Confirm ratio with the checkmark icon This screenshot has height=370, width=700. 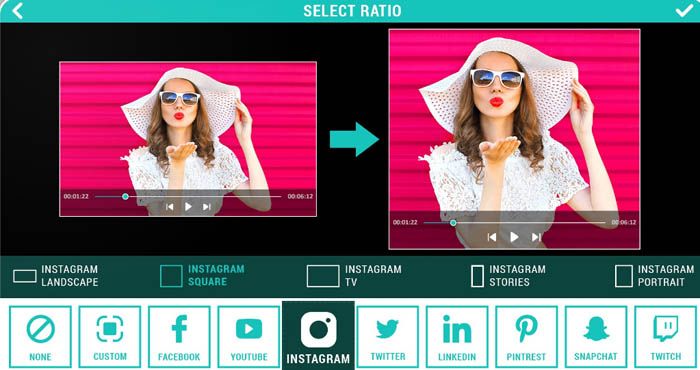683,10
